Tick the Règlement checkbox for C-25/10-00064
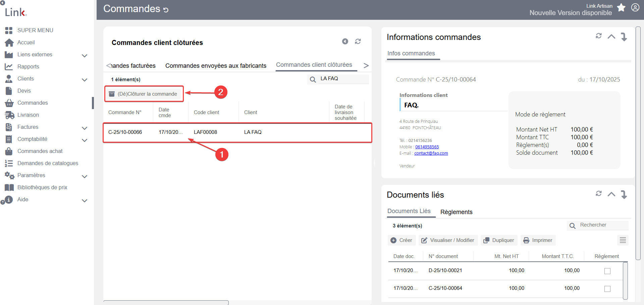 [607, 289]
